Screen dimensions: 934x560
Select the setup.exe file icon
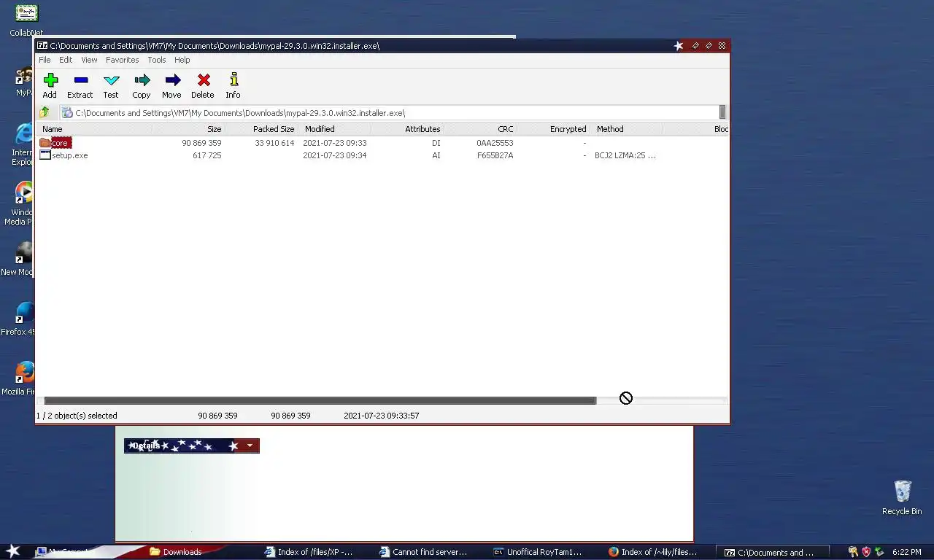point(45,155)
